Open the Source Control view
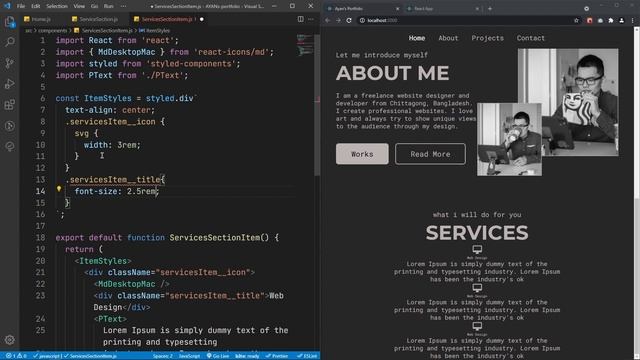Viewport: 640px width, 360px height. (10, 63)
